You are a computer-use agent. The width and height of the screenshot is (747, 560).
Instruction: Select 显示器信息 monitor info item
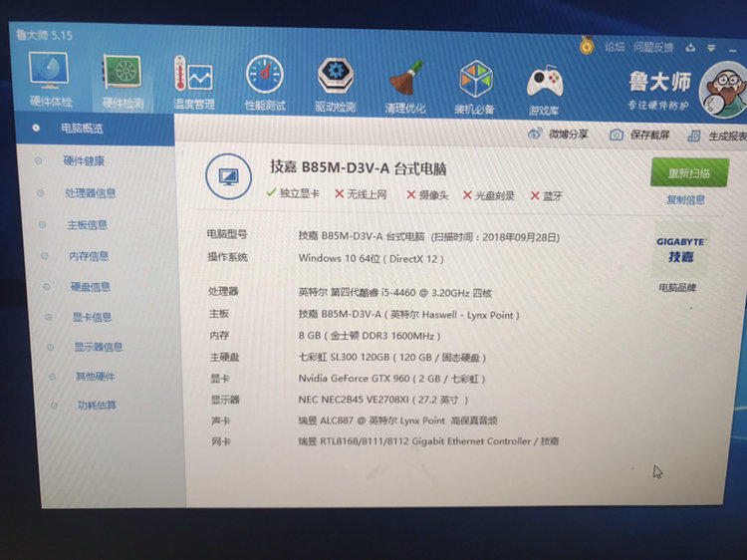[x=99, y=347]
